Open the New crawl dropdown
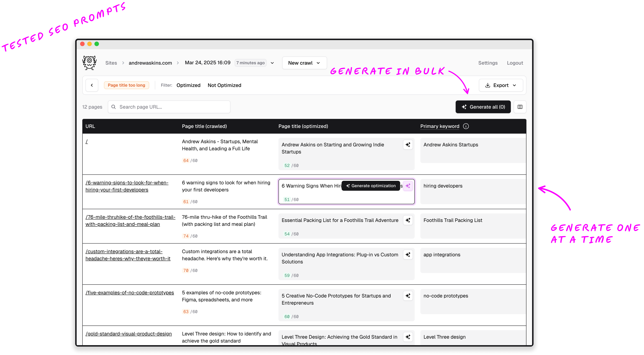Viewport: 644px width, 355px height. 304,63
